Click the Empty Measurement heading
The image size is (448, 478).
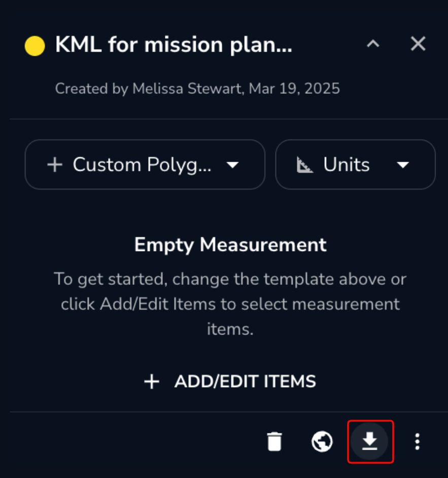[230, 245]
